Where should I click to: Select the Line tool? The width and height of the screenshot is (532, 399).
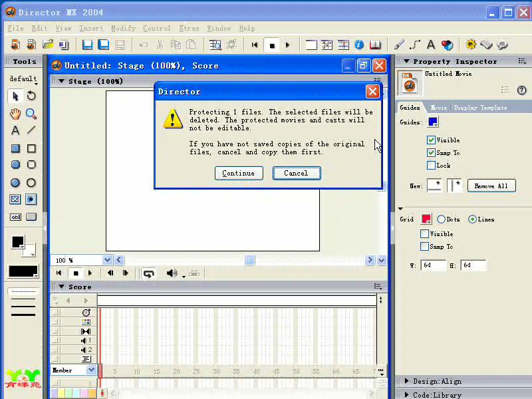(x=31, y=130)
